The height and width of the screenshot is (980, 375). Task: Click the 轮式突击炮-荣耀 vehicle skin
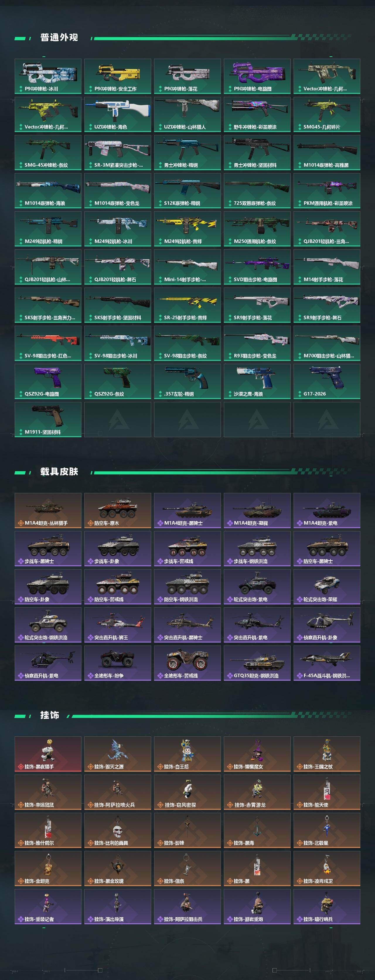coord(327,587)
